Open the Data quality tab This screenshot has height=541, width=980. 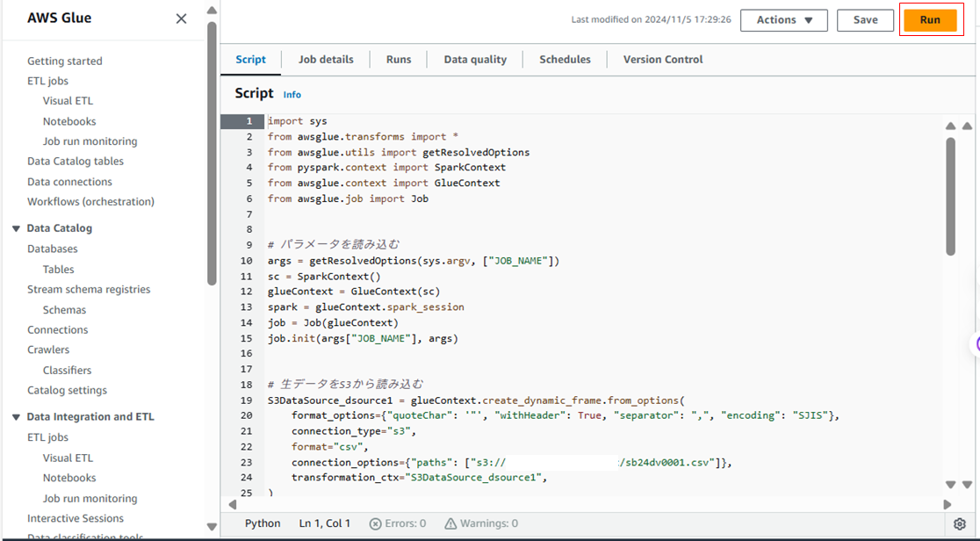pyautogui.click(x=475, y=60)
